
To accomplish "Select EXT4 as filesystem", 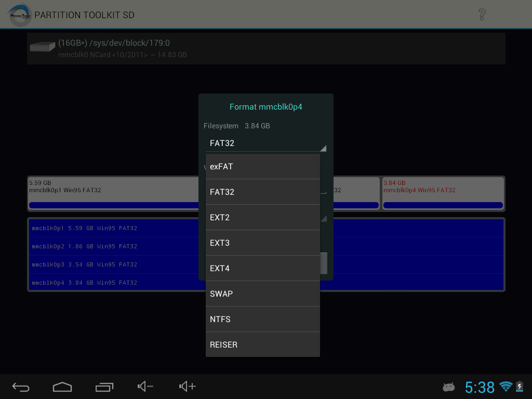I will (262, 269).
